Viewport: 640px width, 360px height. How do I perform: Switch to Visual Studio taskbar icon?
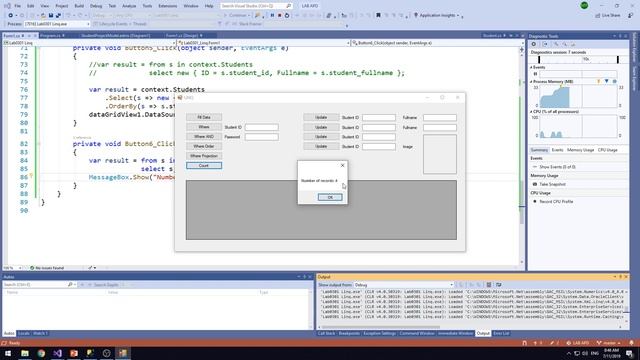58,353
